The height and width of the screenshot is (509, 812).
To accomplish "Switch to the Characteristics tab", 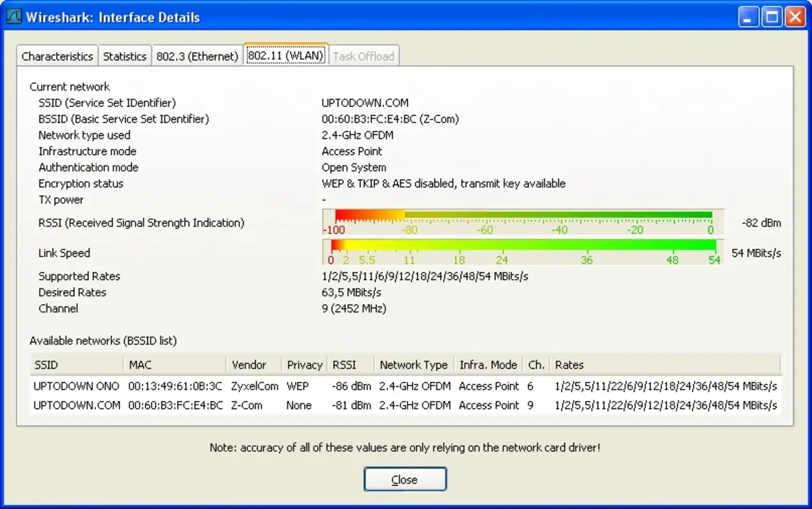I will tap(57, 56).
